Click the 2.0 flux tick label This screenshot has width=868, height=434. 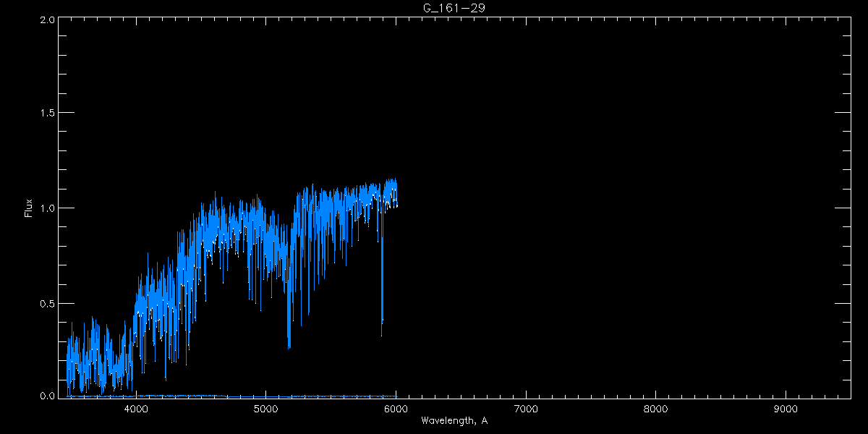(47, 20)
